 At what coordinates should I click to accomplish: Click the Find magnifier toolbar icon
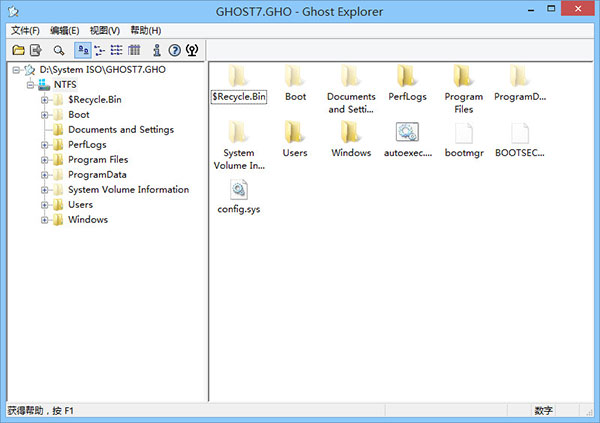(x=59, y=50)
